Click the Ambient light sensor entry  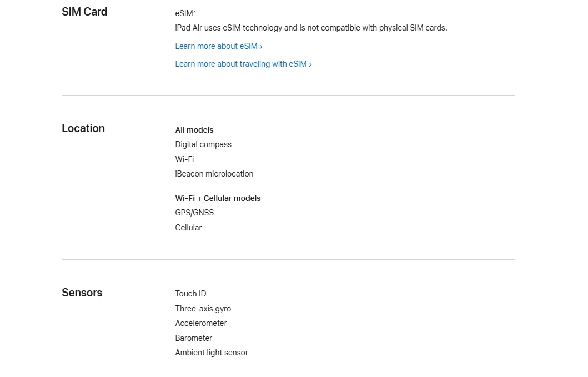point(212,353)
